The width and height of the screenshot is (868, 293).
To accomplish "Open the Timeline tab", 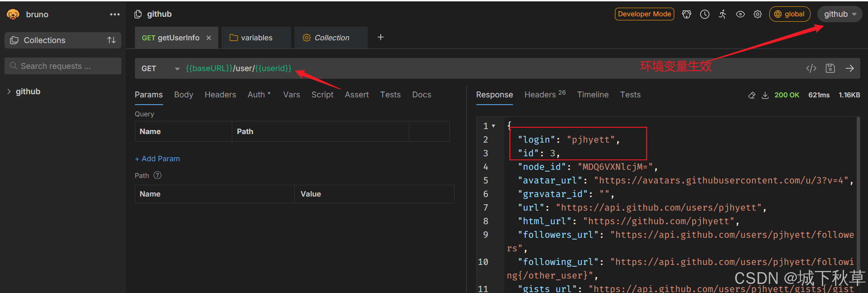I will pyautogui.click(x=593, y=95).
